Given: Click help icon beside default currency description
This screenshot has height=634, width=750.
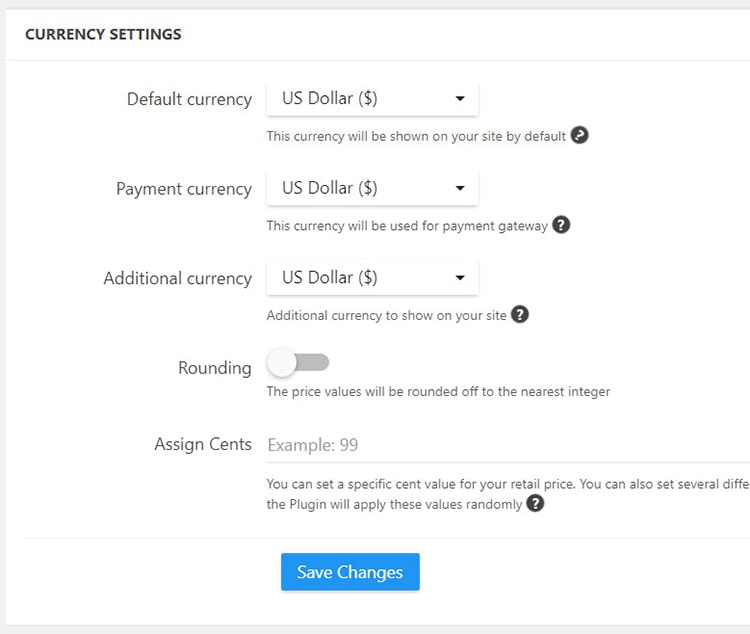Looking at the screenshot, I should (x=579, y=135).
